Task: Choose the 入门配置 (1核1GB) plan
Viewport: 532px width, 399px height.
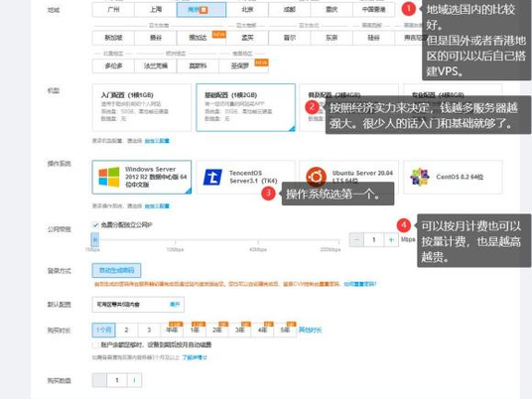Action: (142, 107)
